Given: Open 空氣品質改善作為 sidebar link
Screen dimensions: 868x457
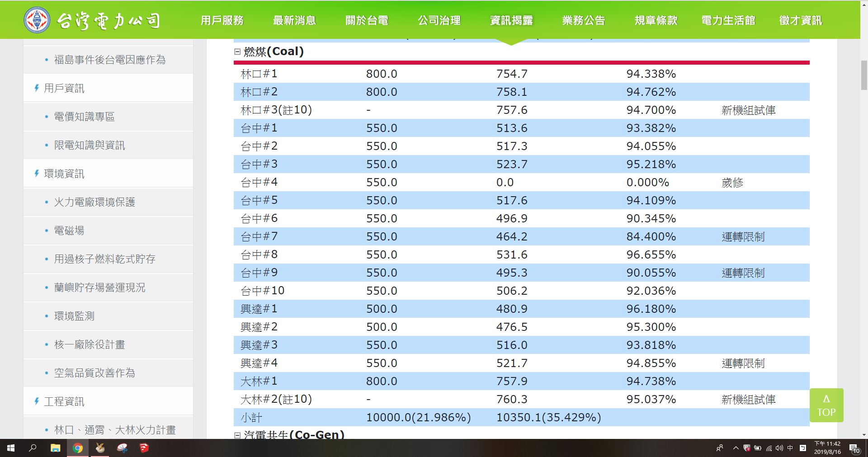Looking at the screenshot, I should click(94, 373).
